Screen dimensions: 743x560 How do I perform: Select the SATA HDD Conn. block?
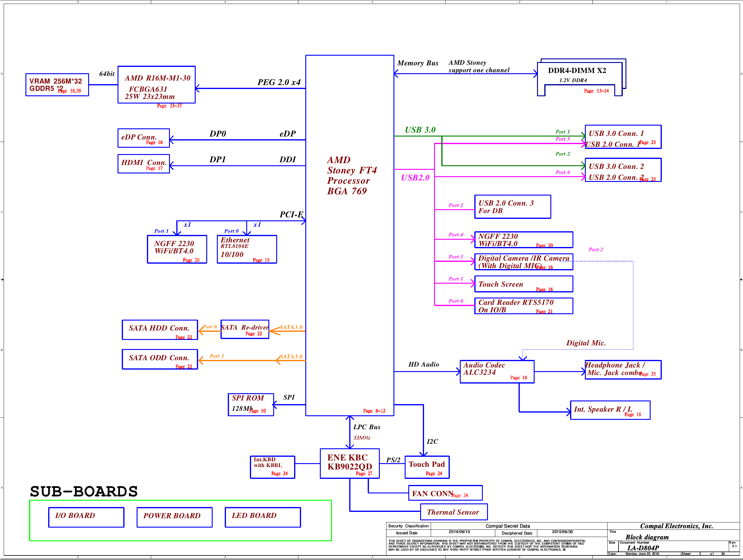[160, 330]
